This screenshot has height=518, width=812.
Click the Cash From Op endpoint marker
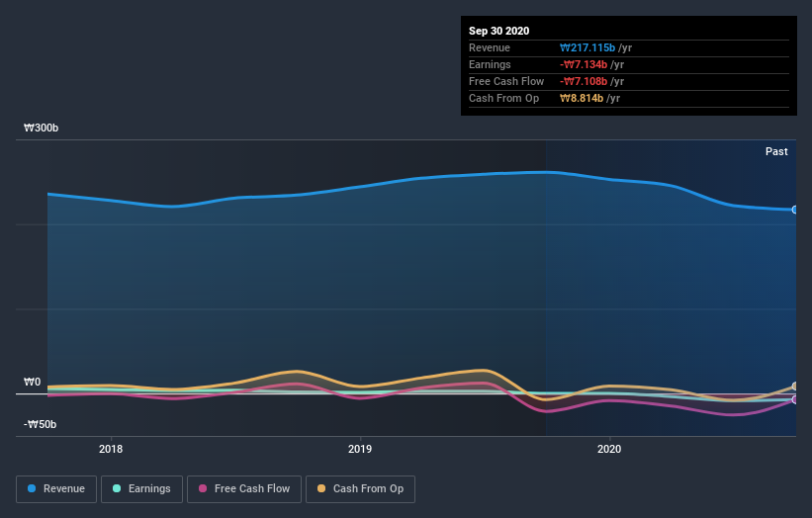click(x=795, y=387)
